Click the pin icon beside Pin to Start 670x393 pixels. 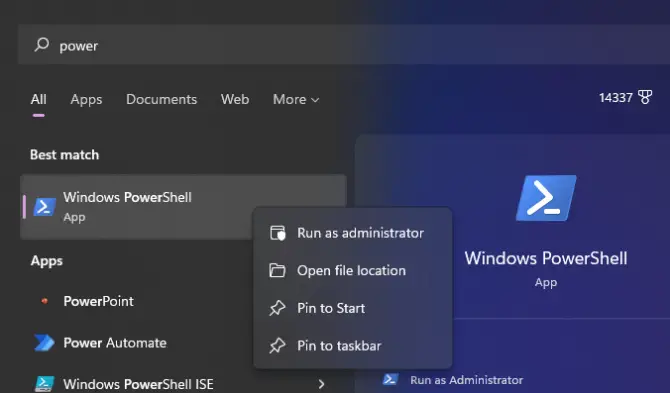pos(277,308)
